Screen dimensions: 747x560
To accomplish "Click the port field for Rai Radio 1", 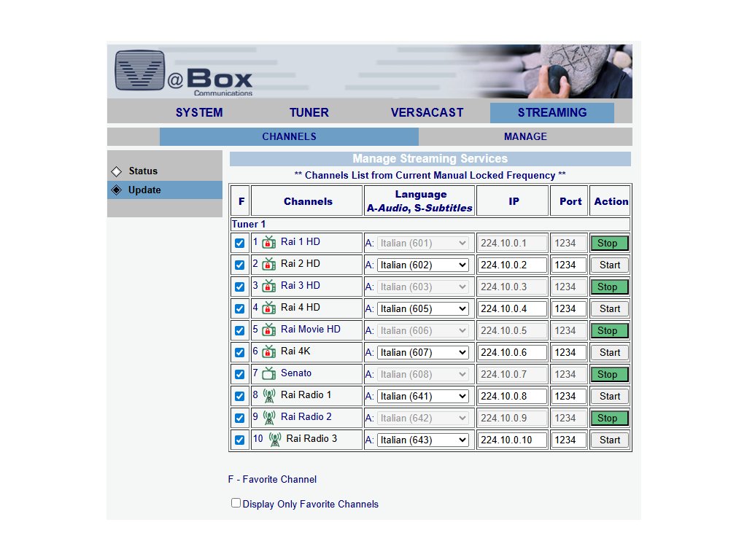I will [568, 397].
